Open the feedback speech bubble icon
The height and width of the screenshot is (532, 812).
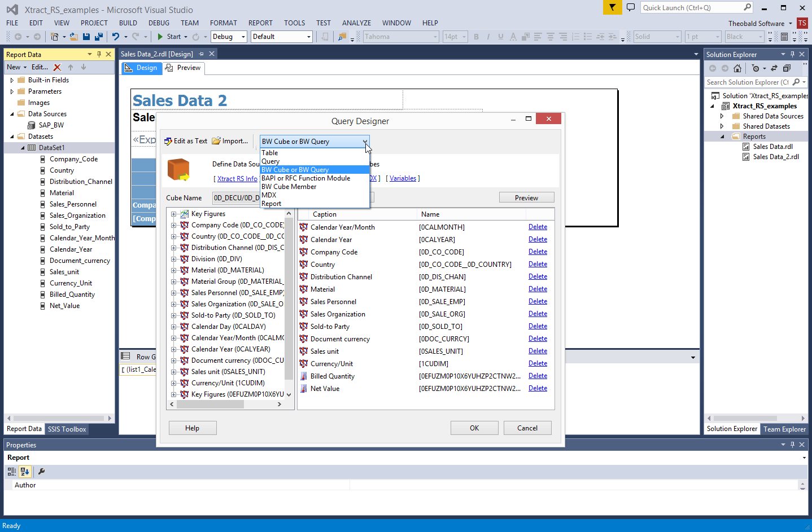point(631,7)
